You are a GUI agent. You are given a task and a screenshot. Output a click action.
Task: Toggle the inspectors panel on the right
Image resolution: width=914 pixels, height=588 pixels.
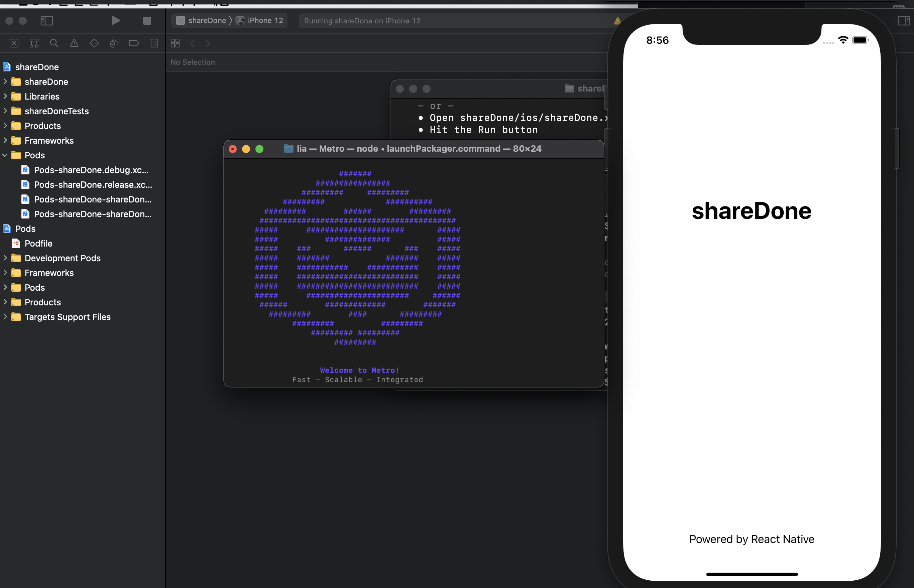[904, 21]
